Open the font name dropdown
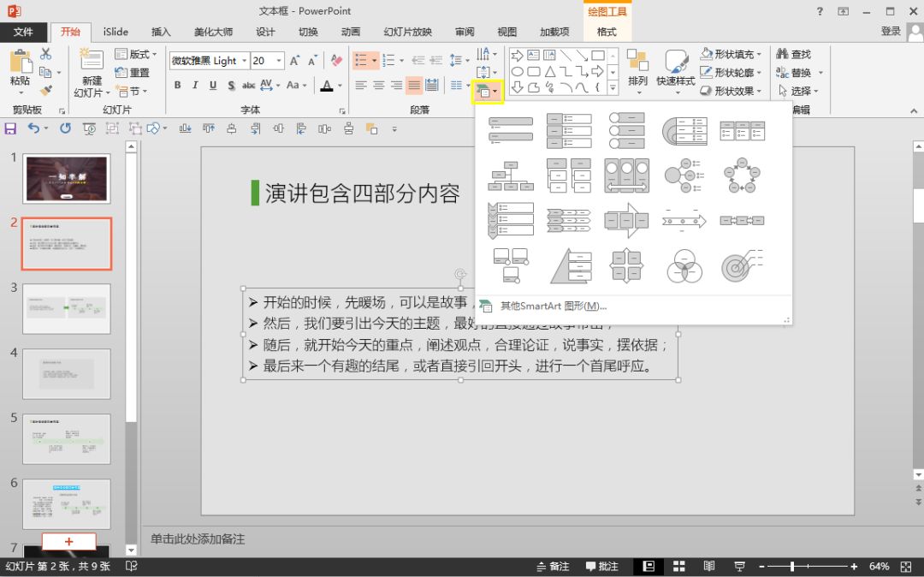924x577 pixels. pos(245,61)
